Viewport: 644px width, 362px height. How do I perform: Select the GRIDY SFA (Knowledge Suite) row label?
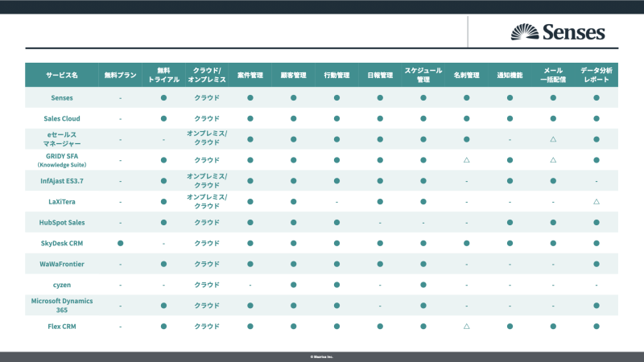(62, 160)
